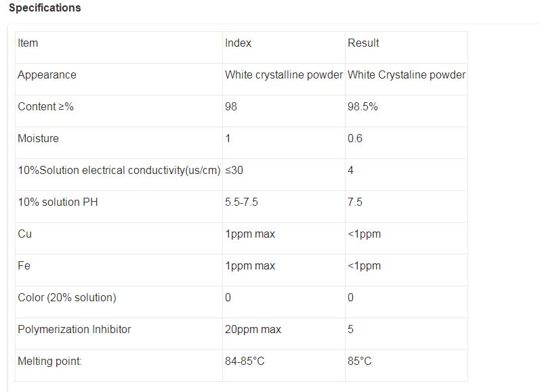Viewport: 540px width, 392px height.
Task: Select the Color (20% solution) label
Action: click(66, 298)
